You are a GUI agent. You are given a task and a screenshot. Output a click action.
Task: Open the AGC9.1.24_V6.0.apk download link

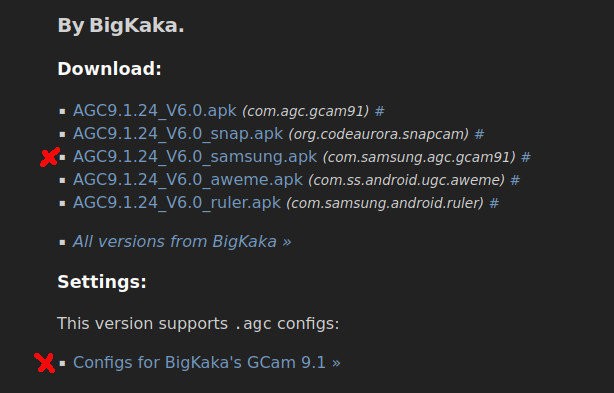coord(155,111)
